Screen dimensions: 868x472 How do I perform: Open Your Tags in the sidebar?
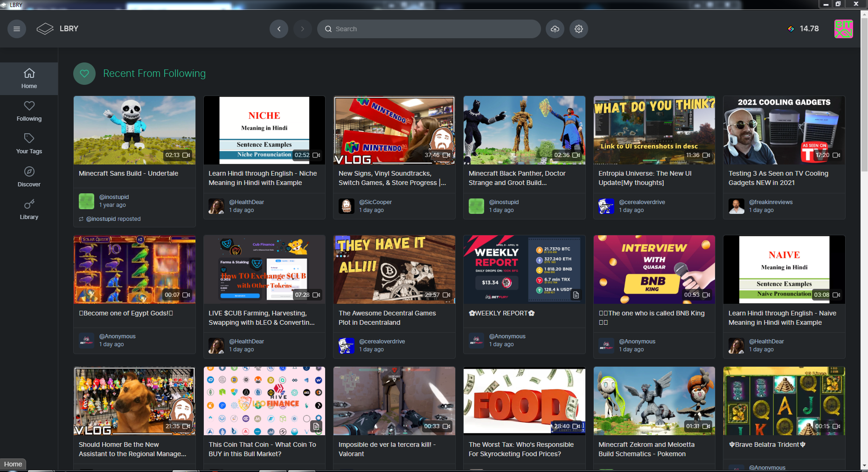coord(29,144)
